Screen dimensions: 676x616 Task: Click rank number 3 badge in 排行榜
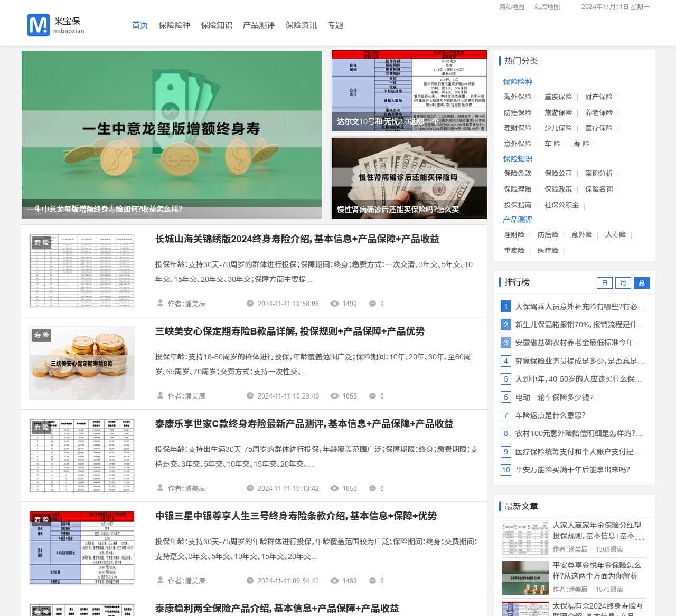tap(506, 343)
